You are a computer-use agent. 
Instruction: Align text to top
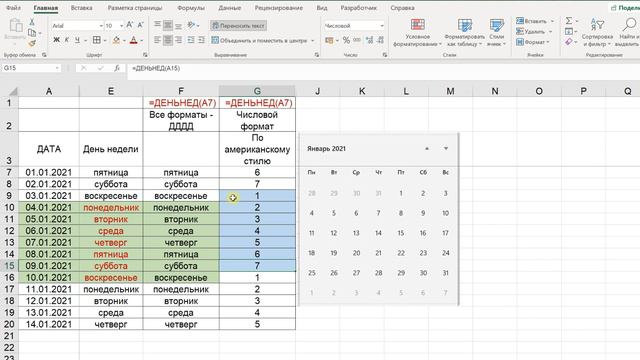pos(157,25)
